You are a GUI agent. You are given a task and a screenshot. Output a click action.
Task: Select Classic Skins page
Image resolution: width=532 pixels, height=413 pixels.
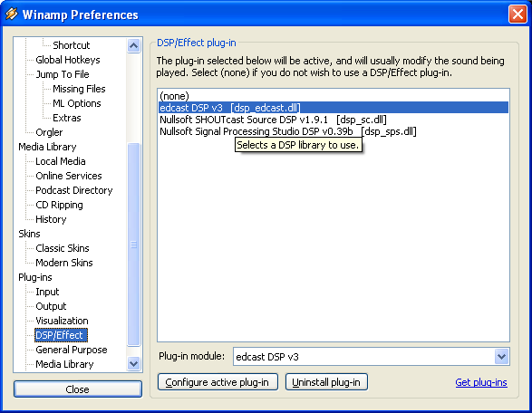(x=63, y=248)
